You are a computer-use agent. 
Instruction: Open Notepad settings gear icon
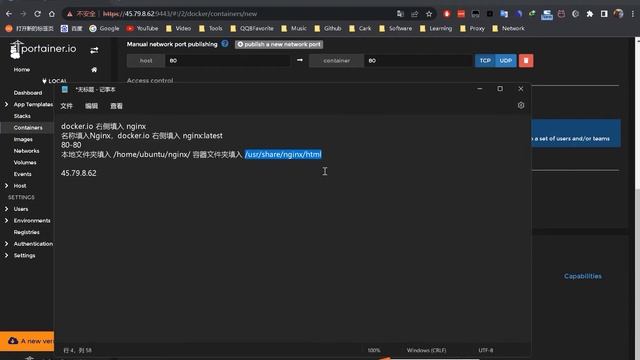point(521,105)
